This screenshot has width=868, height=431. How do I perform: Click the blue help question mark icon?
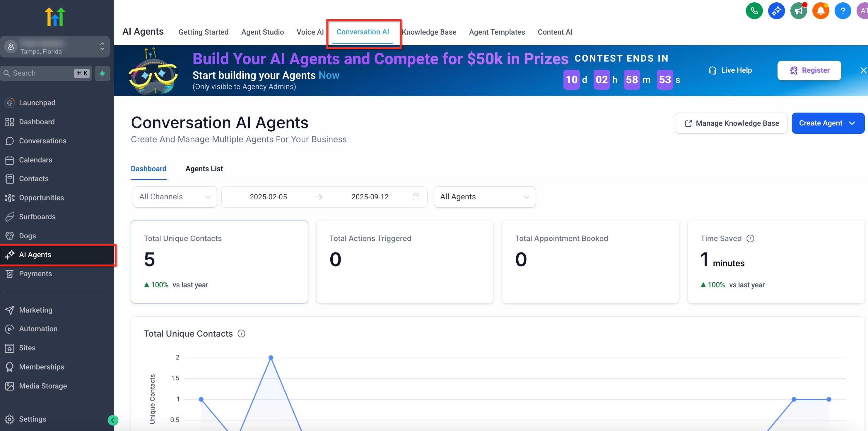(843, 11)
